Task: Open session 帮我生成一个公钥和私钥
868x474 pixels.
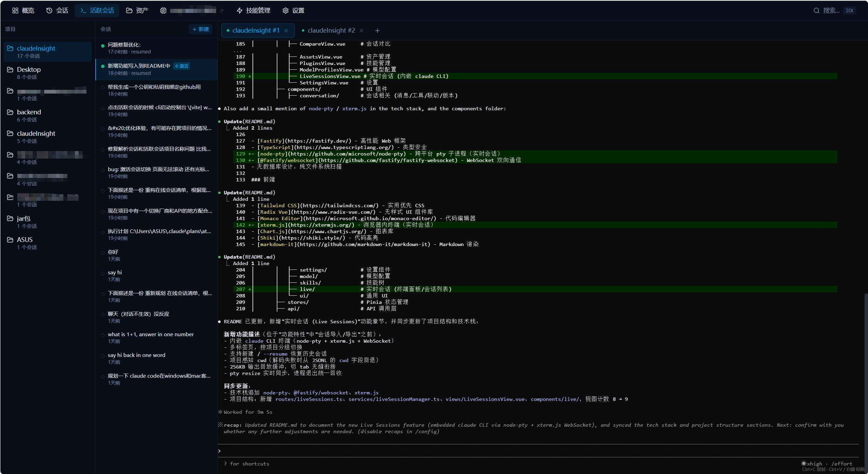Action: click(157, 90)
